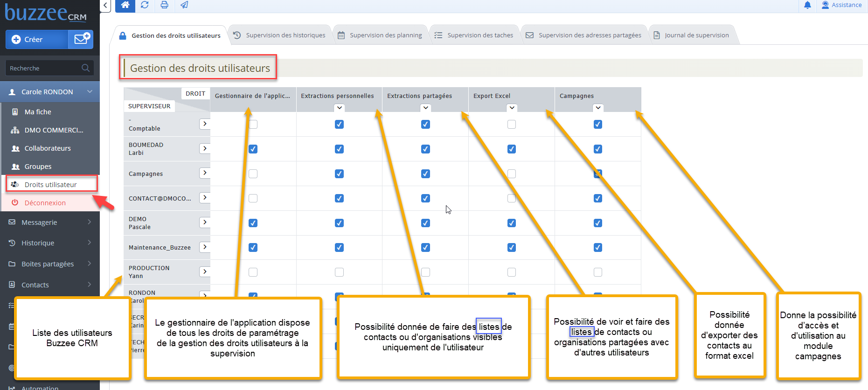
Task: Expand the CONTACT@DMOCO... row arrow
Action: pyautogui.click(x=205, y=198)
